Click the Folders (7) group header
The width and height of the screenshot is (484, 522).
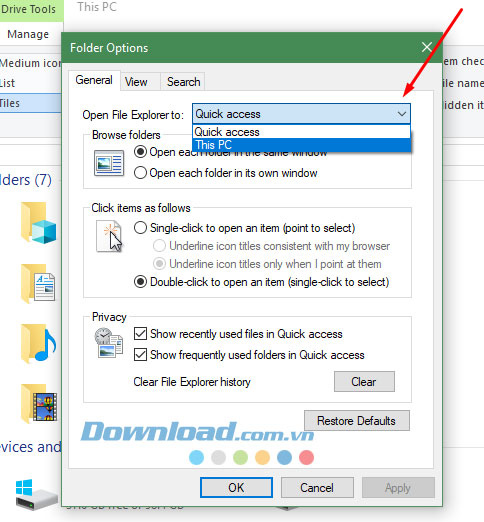[x=26, y=180]
